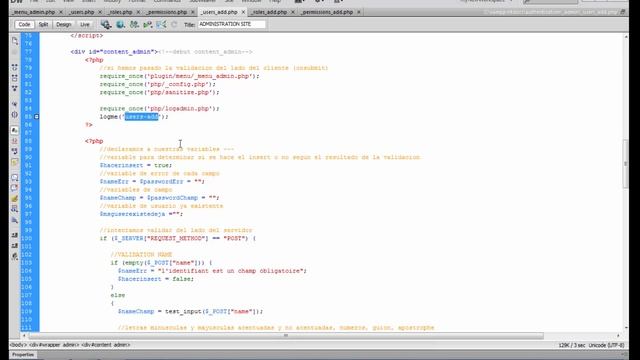Open the _permissions.php tab

[167, 12]
